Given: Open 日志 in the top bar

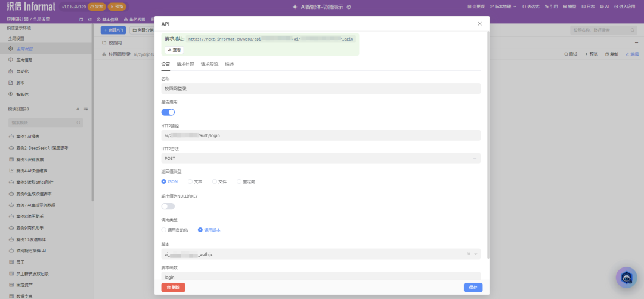Looking at the screenshot, I should point(588,7).
